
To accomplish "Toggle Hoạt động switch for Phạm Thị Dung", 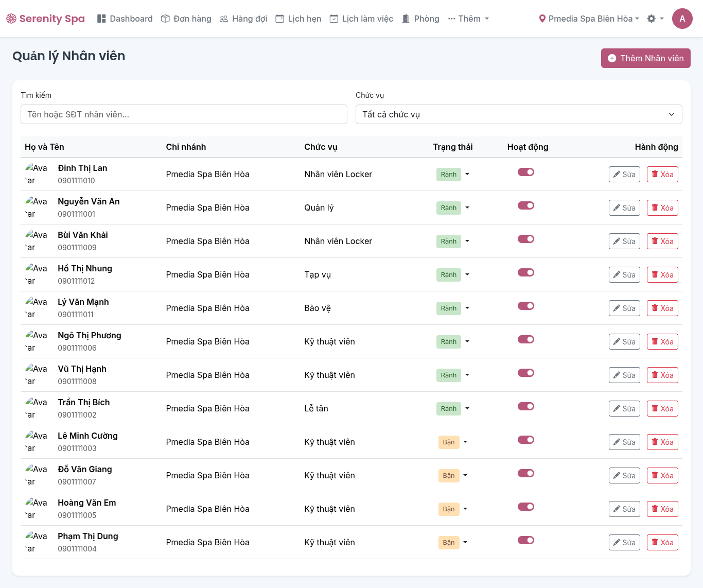I will point(525,540).
